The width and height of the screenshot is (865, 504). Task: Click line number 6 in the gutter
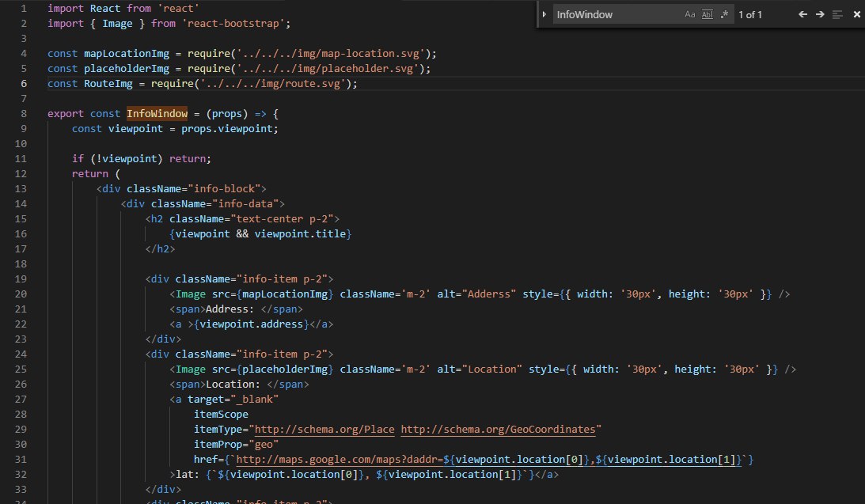24,84
